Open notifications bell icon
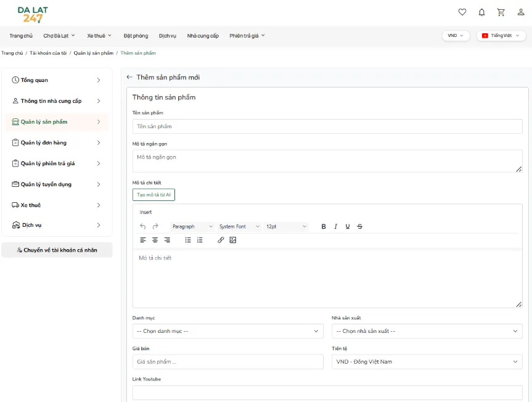Viewport: 532px width, 402px height. pos(481,12)
